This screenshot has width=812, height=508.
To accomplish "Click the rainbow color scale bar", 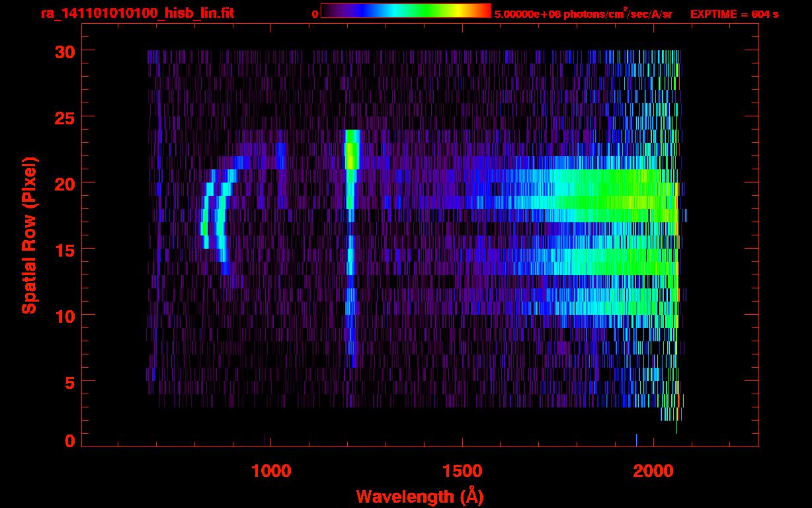I will (406, 11).
